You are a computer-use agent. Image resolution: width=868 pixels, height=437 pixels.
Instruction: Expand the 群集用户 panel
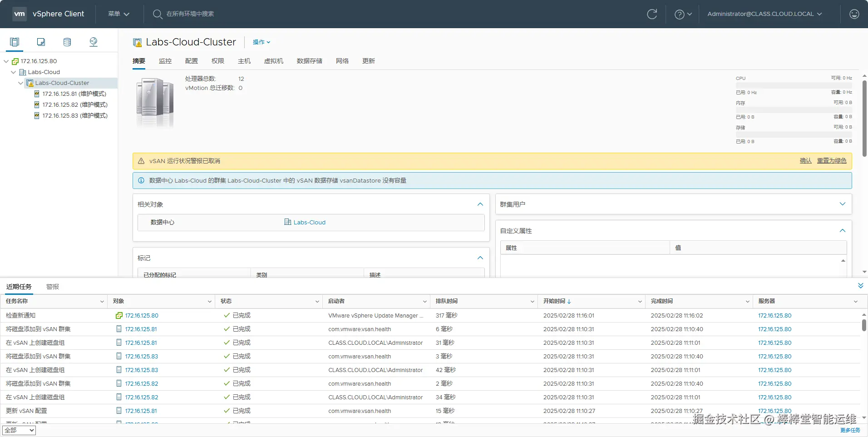point(843,204)
